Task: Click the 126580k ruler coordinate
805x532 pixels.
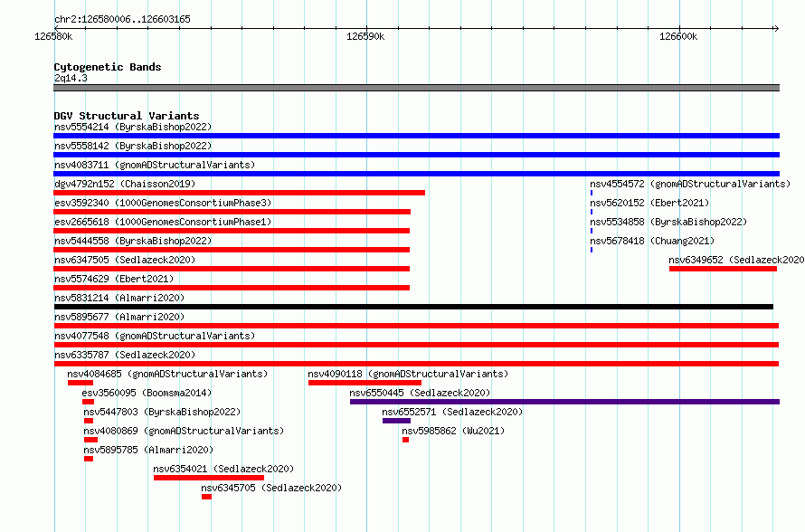Action: point(53,36)
